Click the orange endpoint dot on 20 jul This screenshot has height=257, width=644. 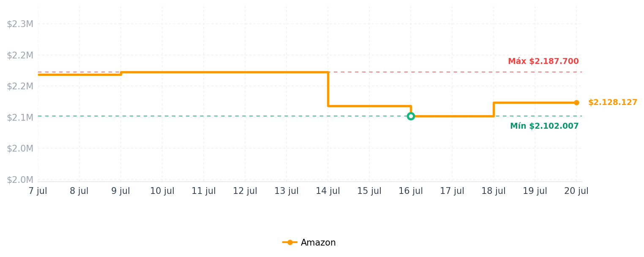[x=576, y=102]
